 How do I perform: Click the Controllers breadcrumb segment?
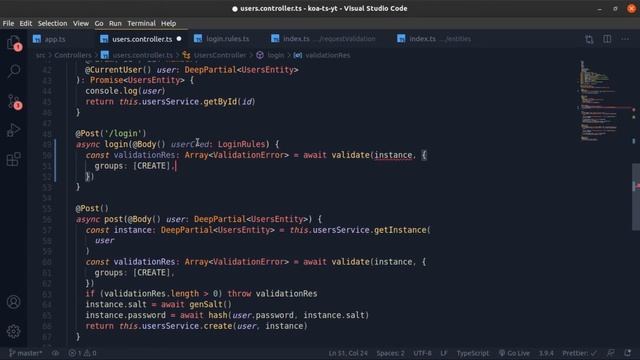pyautogui.click(x=73, y=55)
